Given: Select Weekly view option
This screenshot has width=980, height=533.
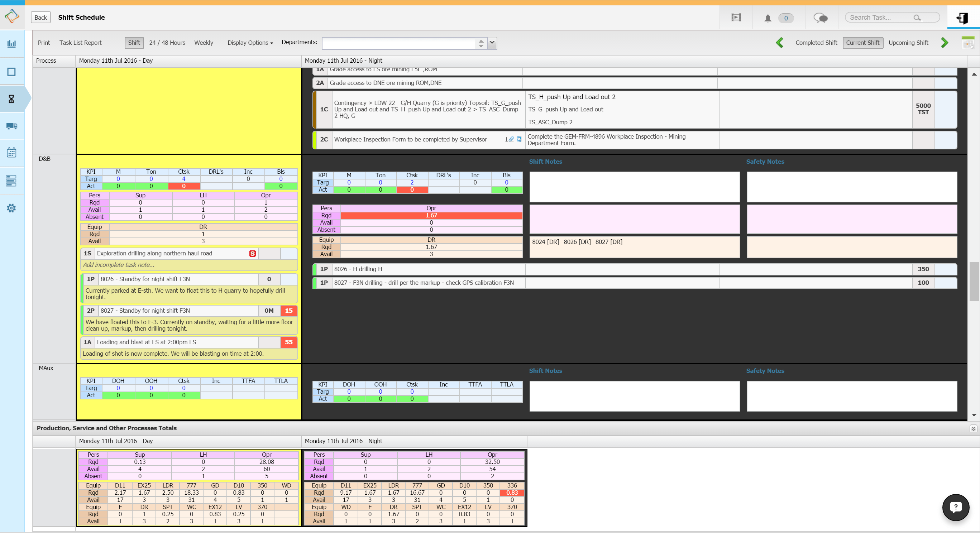Looking at the screenshot, I should click(204, 43).
